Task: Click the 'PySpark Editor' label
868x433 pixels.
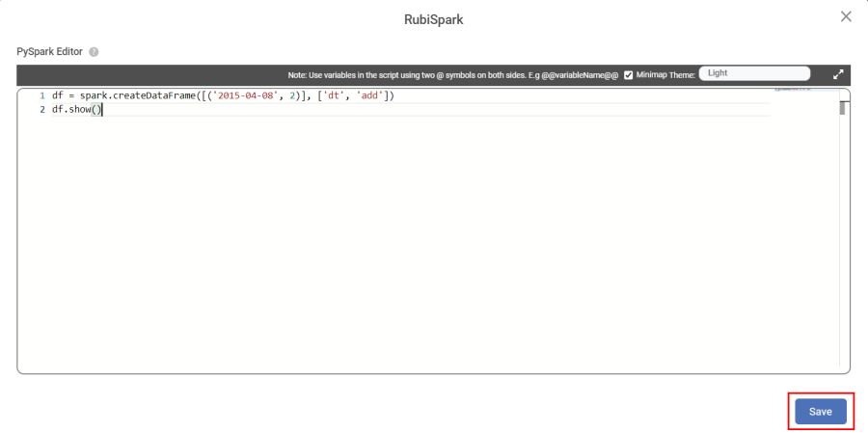Action: click(x=50, y=51)
